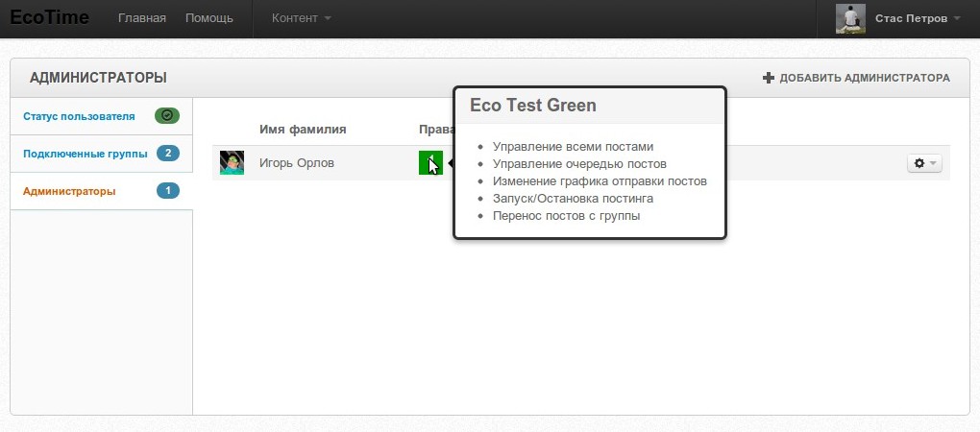Select the Подключенные группы tab
Viewport: 980px width, 432px height.
pos(85,154)
